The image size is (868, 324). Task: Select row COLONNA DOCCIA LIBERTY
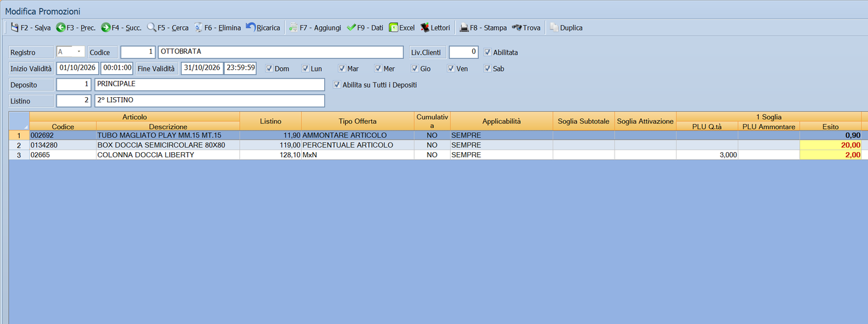(x=438, y=155)
